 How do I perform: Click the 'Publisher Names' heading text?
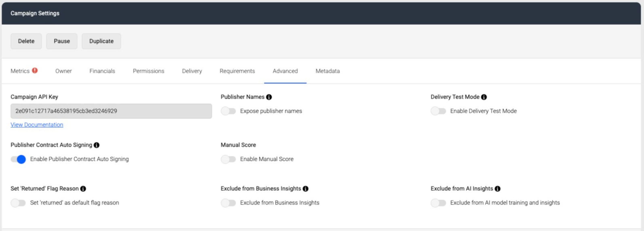pyautogui.click(x=243, y=97)
